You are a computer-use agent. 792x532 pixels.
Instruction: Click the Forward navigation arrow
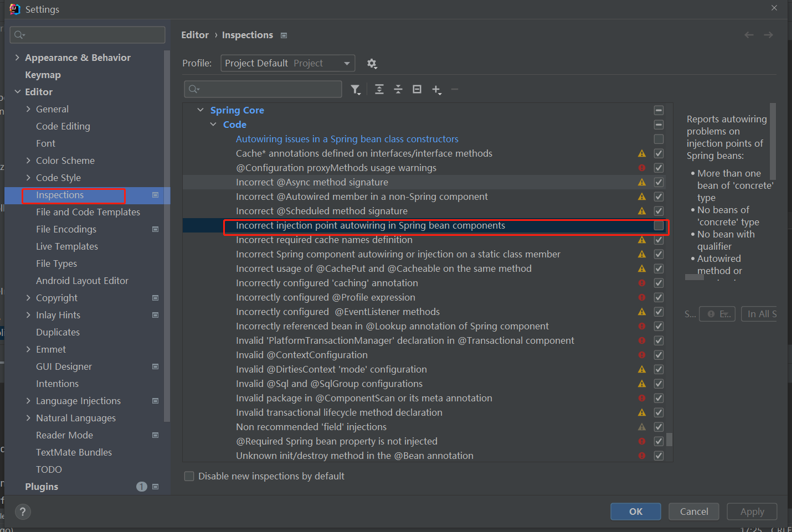768,35
